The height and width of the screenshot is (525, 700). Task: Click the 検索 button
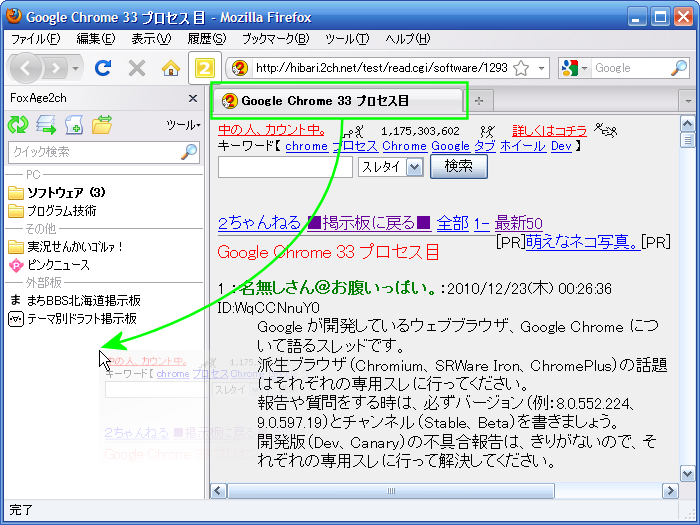(459, 167)
